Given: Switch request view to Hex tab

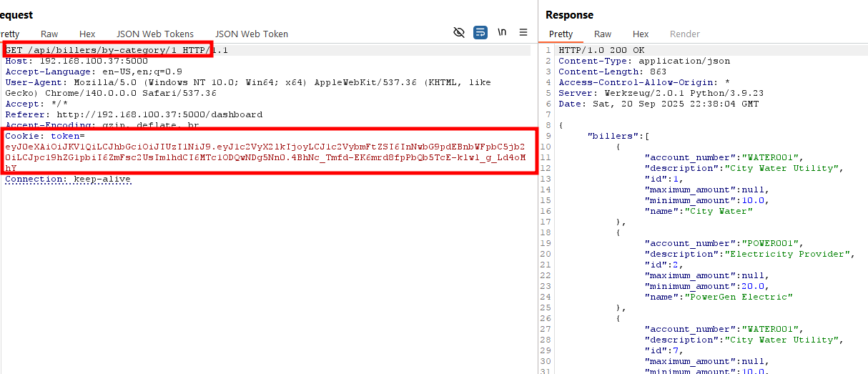Looking at the screenshot, I should (x=87, y=34).
